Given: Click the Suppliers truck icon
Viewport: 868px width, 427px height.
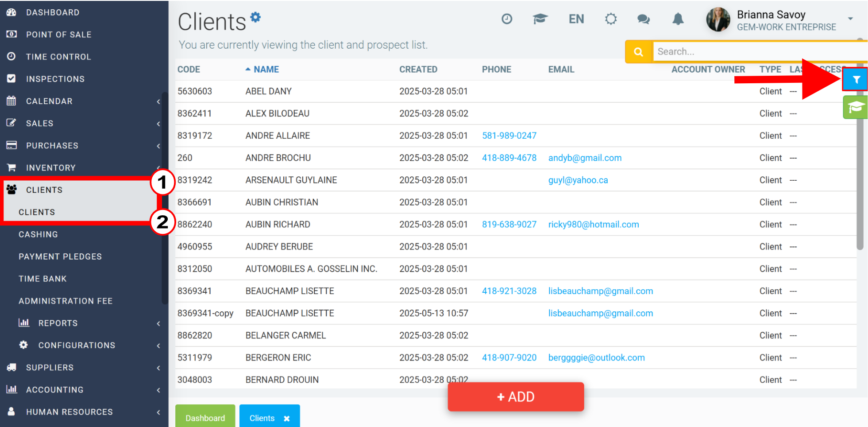Looking at the screenshot, I should coord(12,367).
